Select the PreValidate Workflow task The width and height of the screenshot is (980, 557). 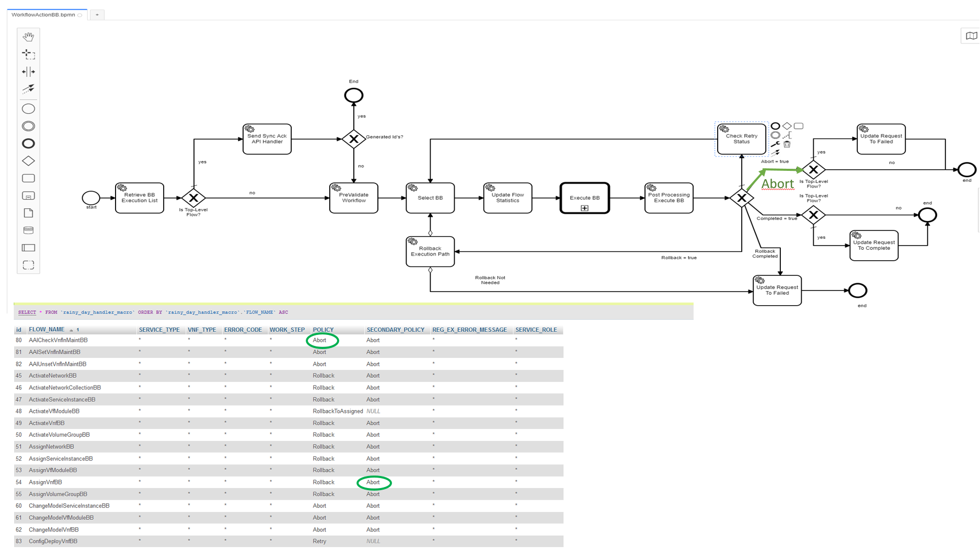[x=354, y=198]
